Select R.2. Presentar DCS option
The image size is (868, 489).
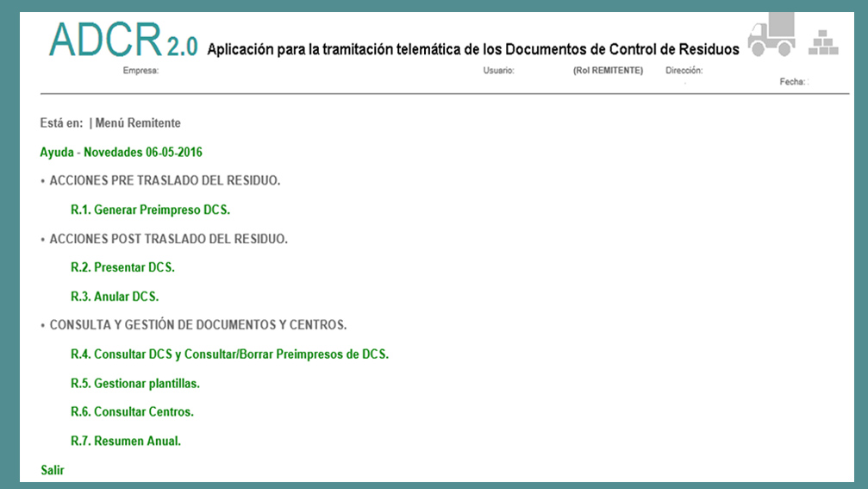pyautogui.click(x=123, y=267)
